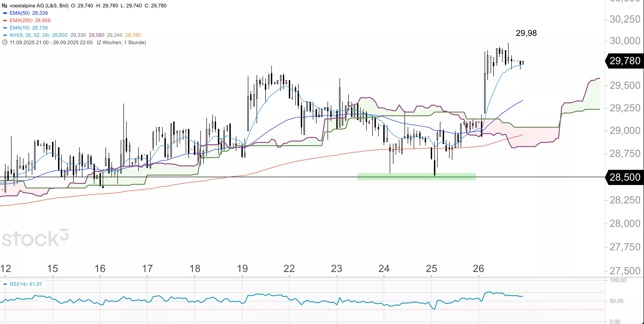
Task: Click the EMA(50) dark blue color marker
Action: 5,13
